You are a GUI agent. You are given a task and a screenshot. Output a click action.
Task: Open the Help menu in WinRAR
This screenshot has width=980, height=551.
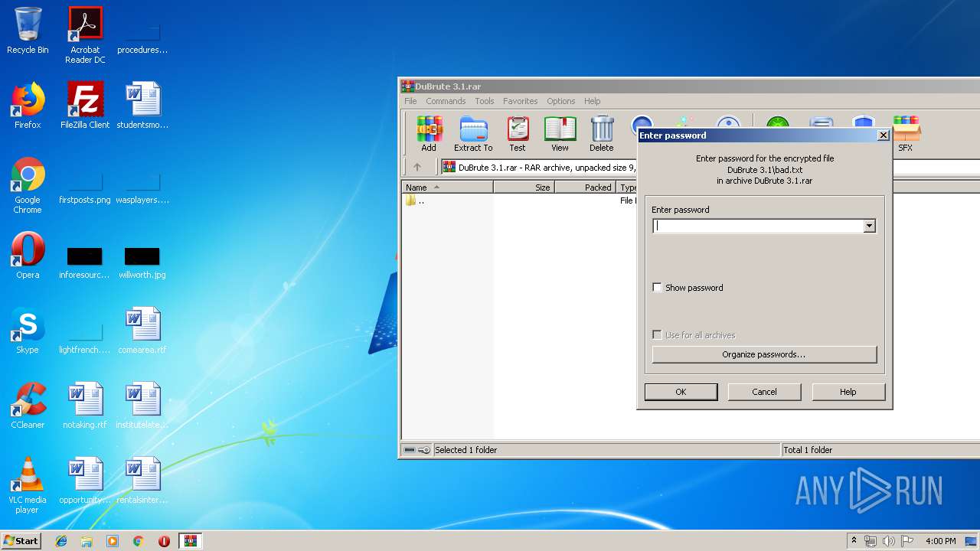point(593,101)
